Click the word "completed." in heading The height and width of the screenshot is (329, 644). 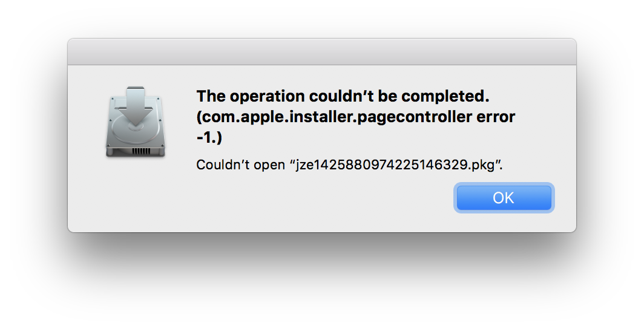click(445, 96)
